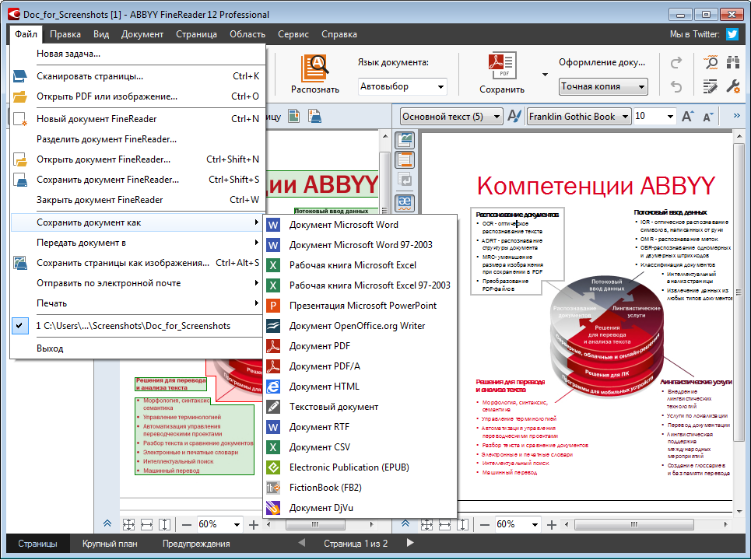The width and height of the screenshot is (751, 560).
Task: Click the Распознать (Recognize) toolbar icon
Action: pos(314,68)
